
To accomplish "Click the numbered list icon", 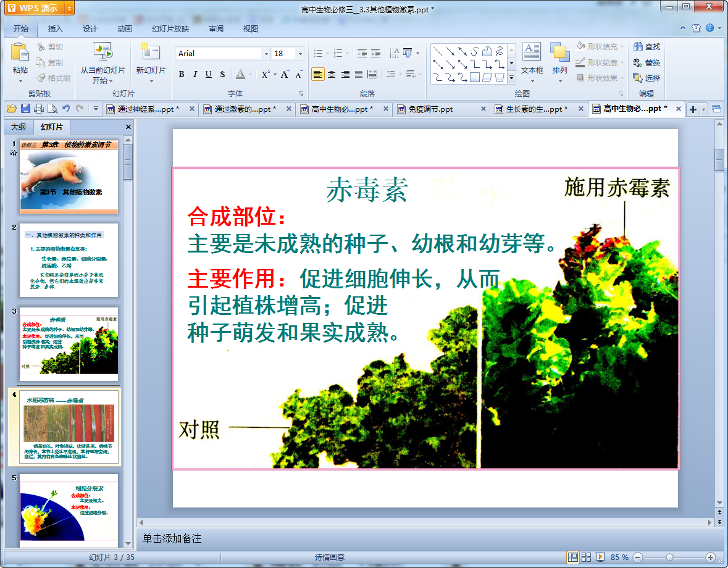I will click(338, 53).
